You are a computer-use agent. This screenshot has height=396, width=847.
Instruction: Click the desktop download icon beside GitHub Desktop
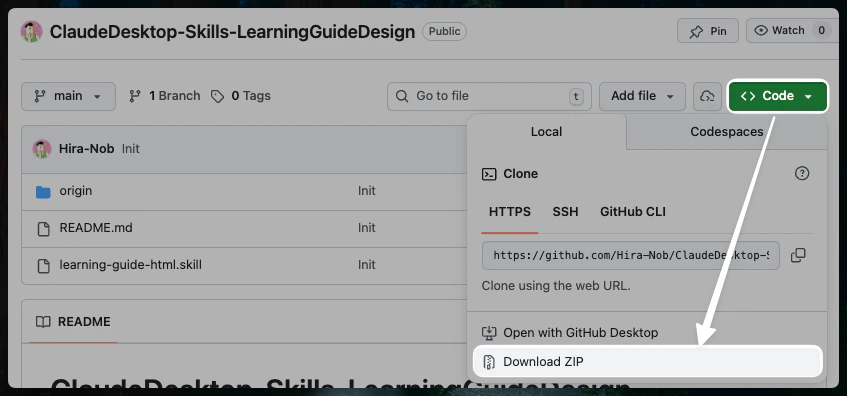tap(489, 333)
